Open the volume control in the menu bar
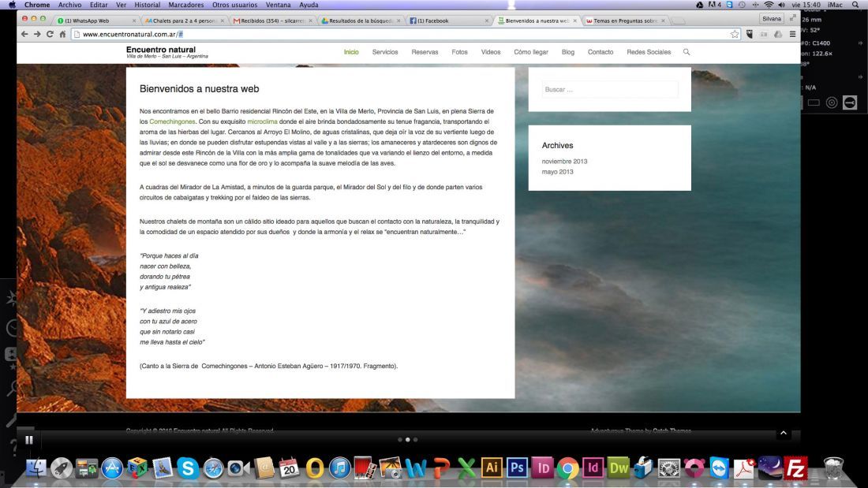The width and height of the screenshot is (868, 488). pos(781,5)
